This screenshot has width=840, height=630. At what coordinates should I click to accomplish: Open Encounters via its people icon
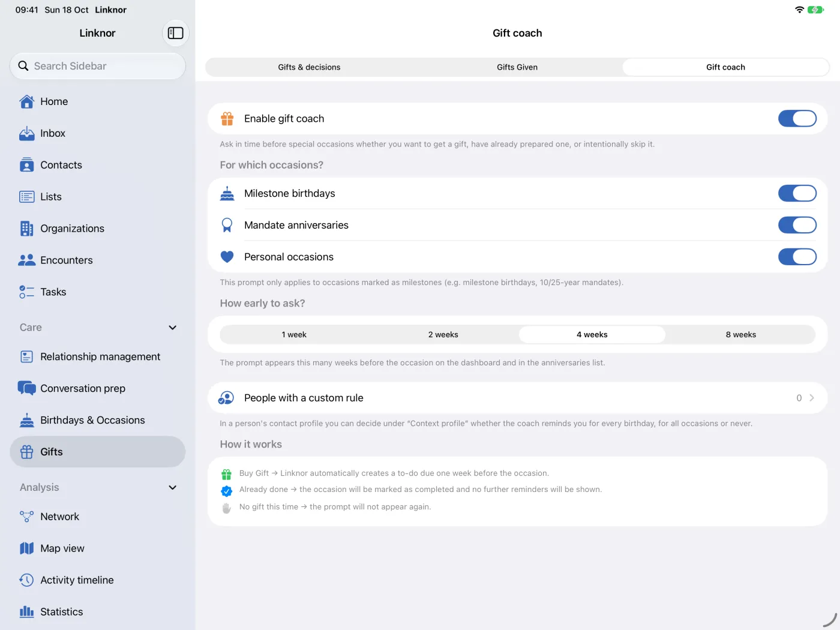(x=27, y=260)
